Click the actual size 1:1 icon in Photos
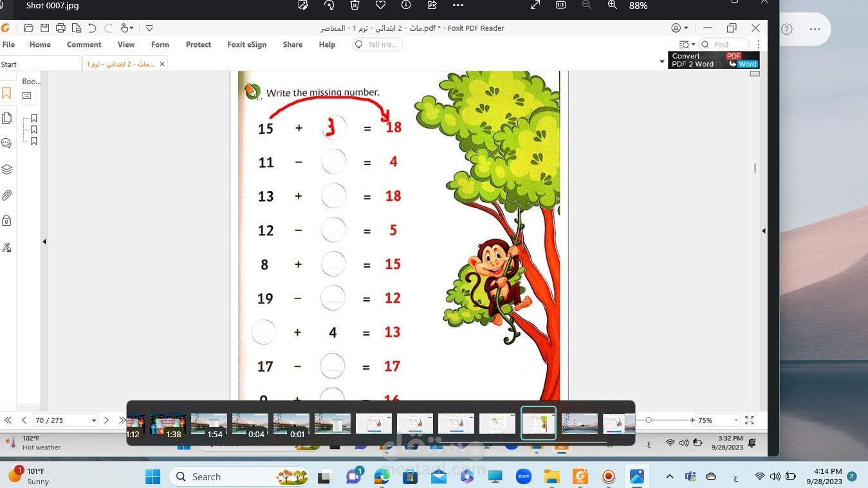Screen dimensions: 868x488 point(560,5)
